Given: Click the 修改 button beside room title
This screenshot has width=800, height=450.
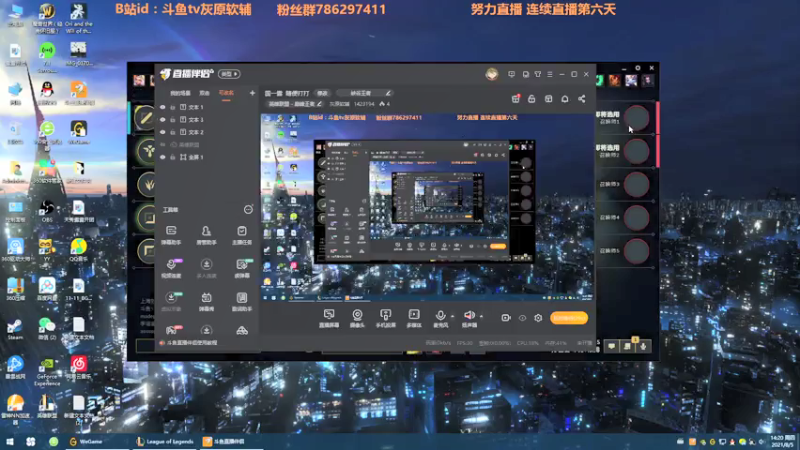Looking at the screenshot, I should click(322, 93).
